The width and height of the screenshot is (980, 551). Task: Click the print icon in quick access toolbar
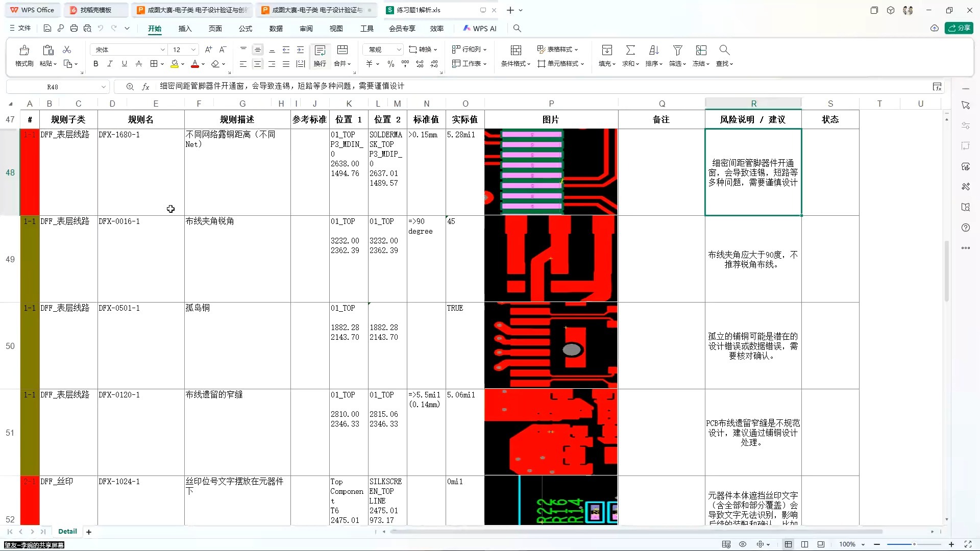click(x=74, y=29)
